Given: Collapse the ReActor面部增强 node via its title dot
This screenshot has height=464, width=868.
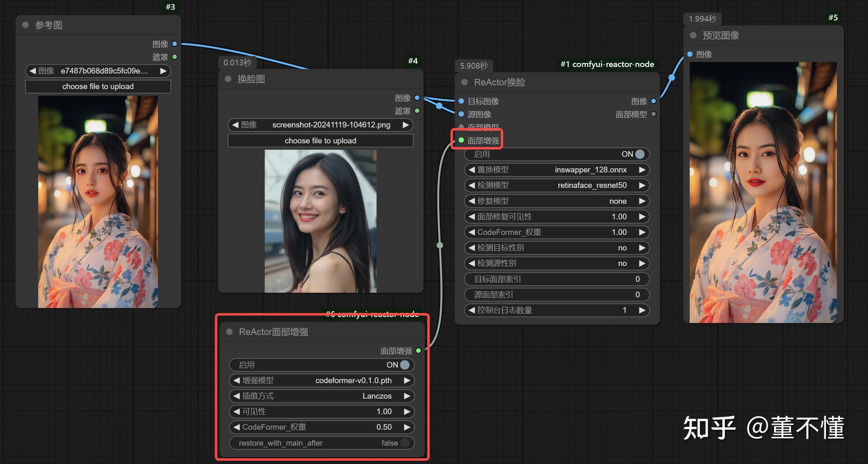Looking at the screenshot, I should coord(229,332).
